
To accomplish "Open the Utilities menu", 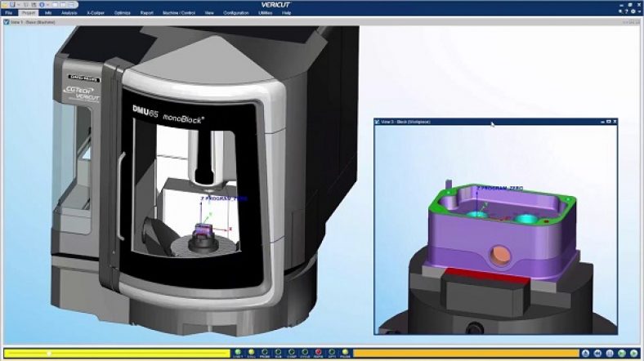I will coord(266,13).
